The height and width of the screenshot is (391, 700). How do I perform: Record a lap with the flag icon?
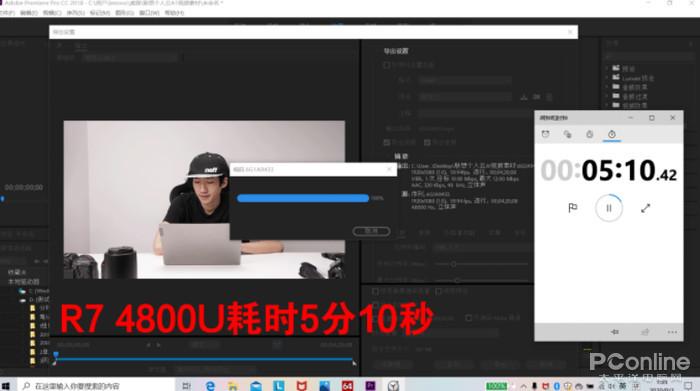tap(573, 208)
